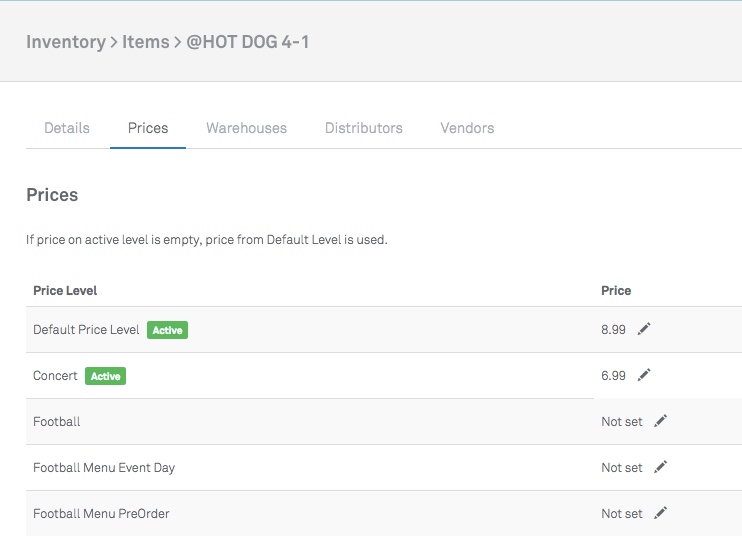742x558 pixels.
Task: Edit Football Menu PreOrder price via pencil
Action: pyautogui.click(x=660, y=513)
